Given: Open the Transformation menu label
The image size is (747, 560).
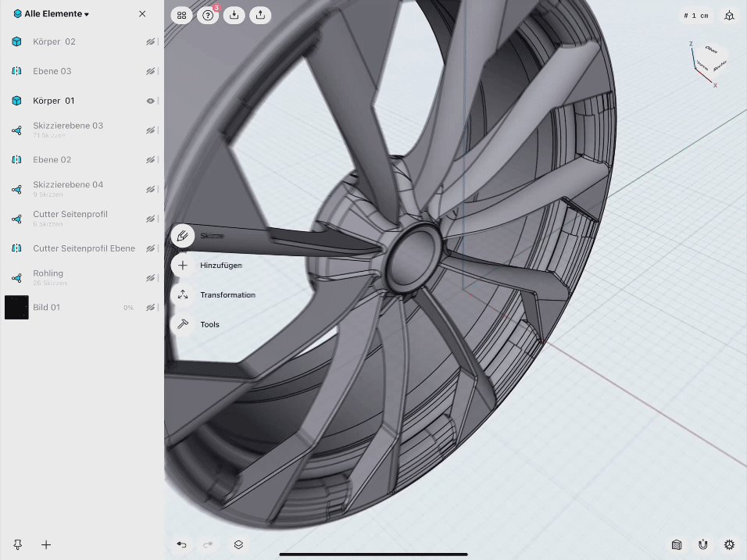Looking at the screenshot, I should [227, 294].
